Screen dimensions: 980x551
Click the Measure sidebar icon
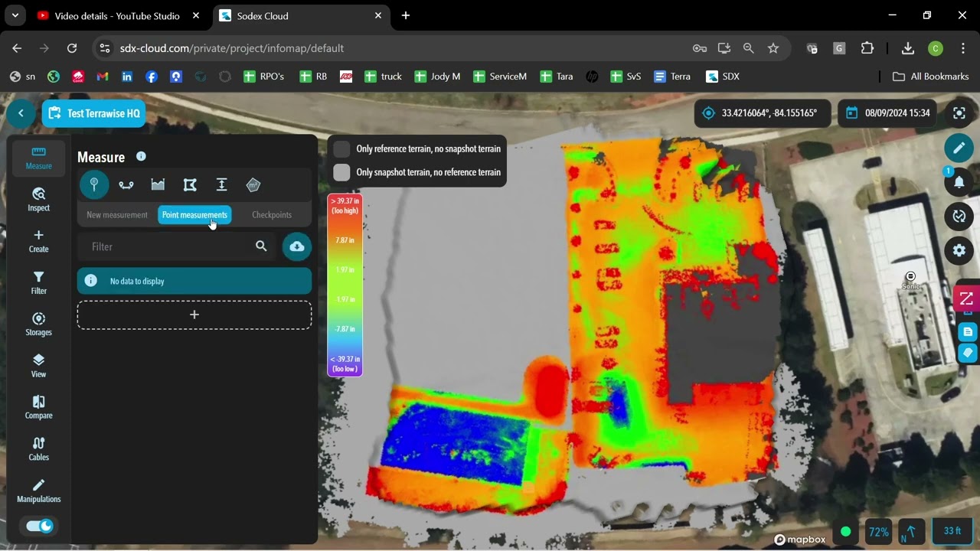click(39, 158)
